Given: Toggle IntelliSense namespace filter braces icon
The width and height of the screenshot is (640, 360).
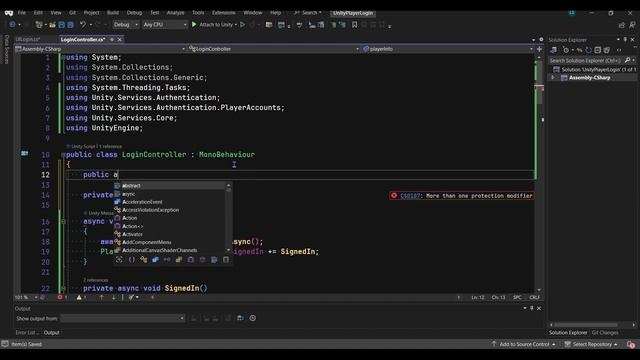Looking at the screenshot, I should (x=131, y=260).
